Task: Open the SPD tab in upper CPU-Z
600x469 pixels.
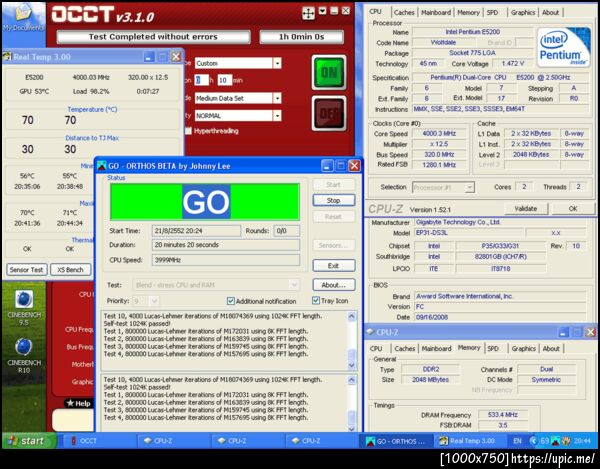Action: [492, 12]
